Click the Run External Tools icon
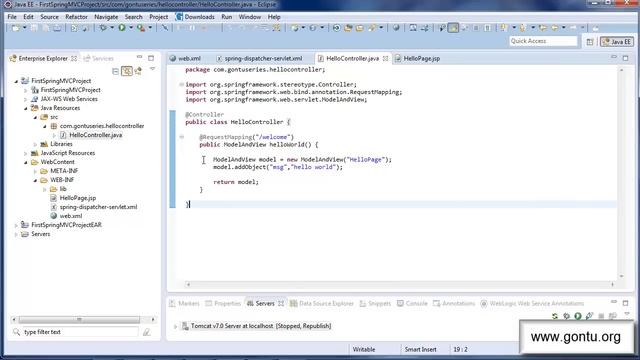The width and height of the screenshot is (640, 360). (141, 28)
